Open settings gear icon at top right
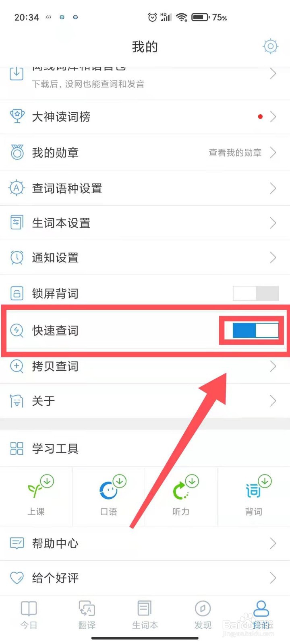290x644 pixels. pyautogui.click(x=270, y=47)
